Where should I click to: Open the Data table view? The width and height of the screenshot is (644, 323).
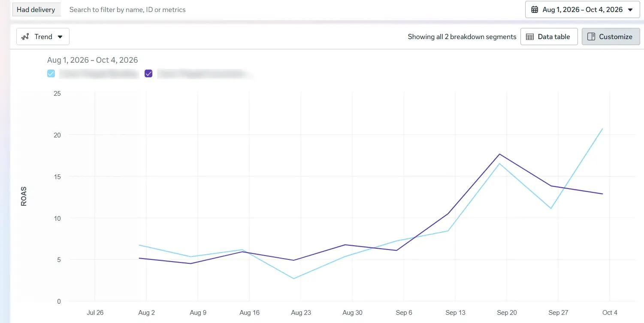[x=549, y=37]
